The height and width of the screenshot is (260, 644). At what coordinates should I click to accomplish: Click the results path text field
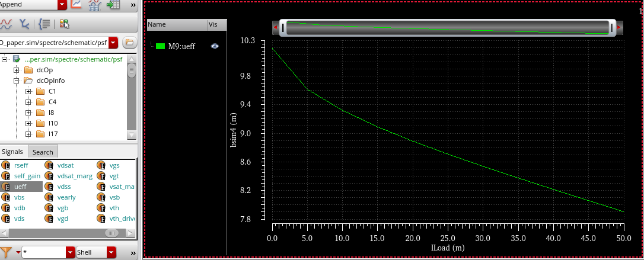54,42
